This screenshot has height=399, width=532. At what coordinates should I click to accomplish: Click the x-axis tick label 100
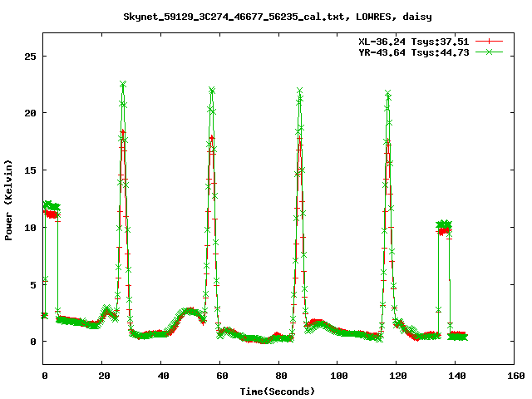338,376
